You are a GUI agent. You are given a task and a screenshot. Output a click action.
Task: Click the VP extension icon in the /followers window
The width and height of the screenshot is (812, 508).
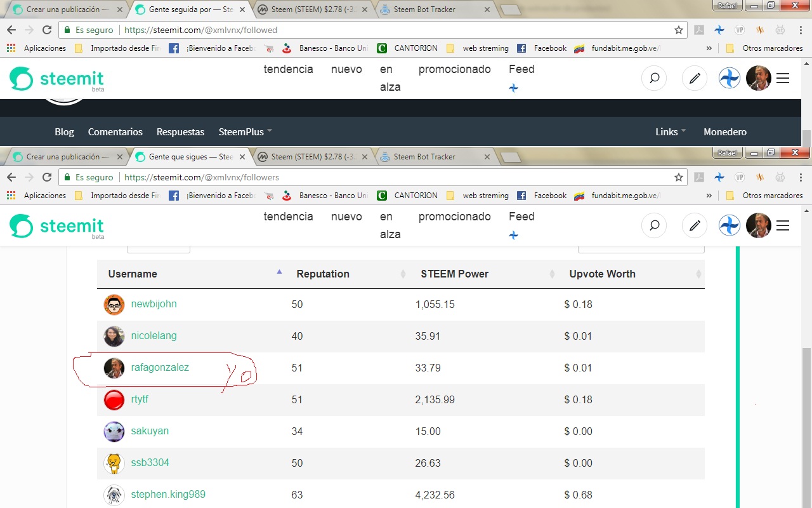(739, 177)
